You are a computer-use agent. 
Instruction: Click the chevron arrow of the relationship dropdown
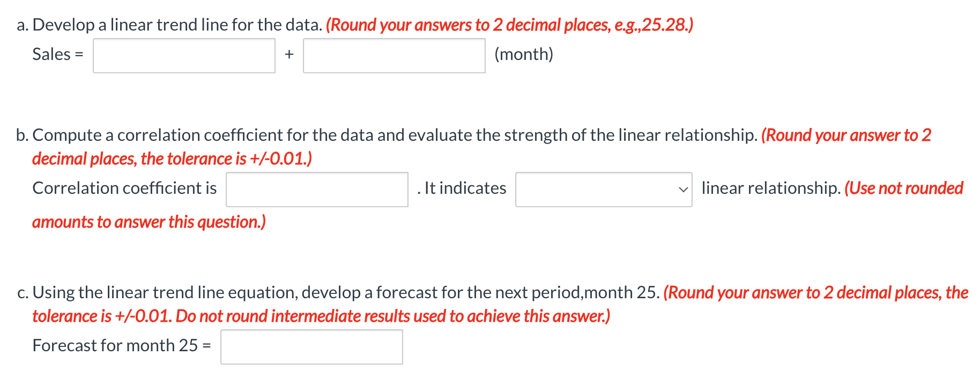pos(682,190)
